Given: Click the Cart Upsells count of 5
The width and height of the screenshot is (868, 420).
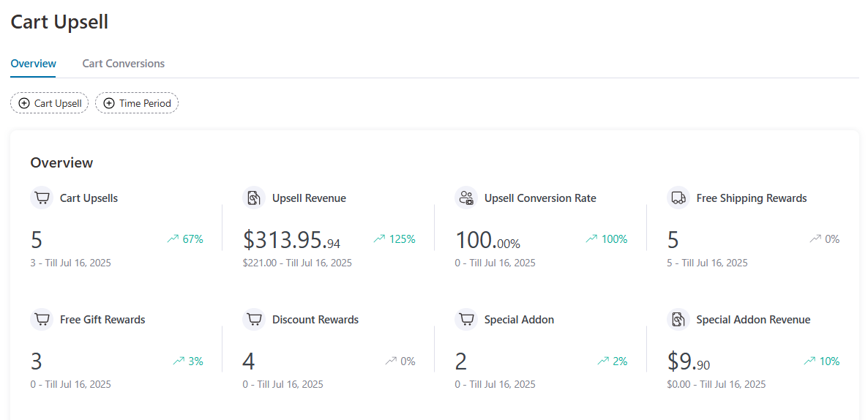Looking at the screenshot, I should click(37, 239).
